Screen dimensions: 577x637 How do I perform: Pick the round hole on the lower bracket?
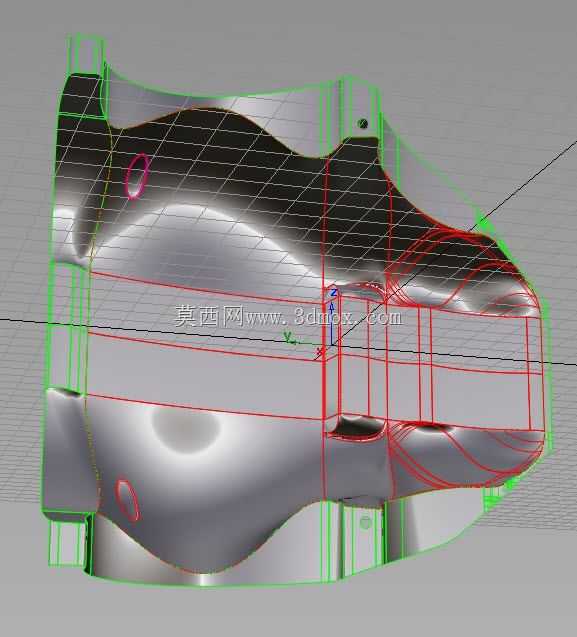(x=366, y=522)
